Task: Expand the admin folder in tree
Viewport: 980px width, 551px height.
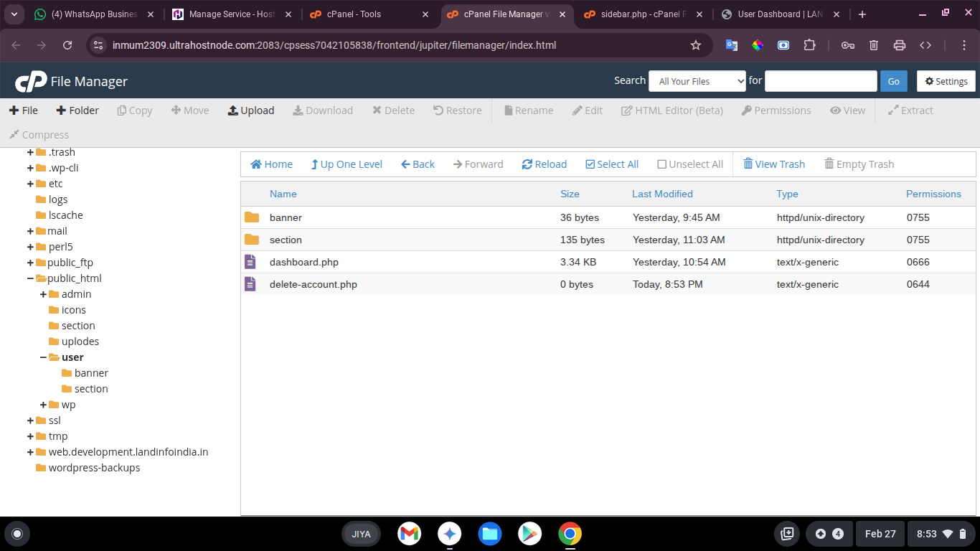Action: (43, 294)
